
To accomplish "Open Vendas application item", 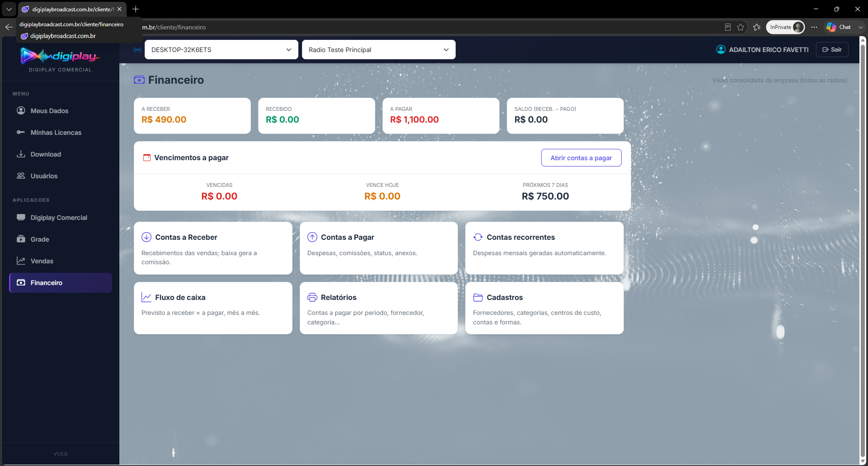I will 61,261.
